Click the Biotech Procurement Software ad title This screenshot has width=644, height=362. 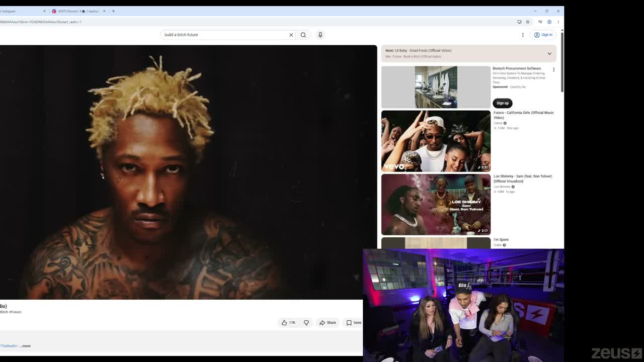coord(517,68)
